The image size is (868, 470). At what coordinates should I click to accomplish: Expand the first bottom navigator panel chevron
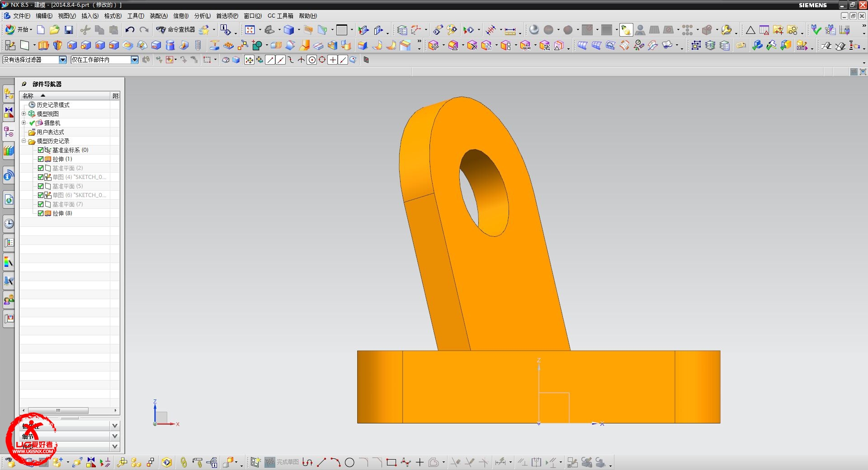point(115,426)
